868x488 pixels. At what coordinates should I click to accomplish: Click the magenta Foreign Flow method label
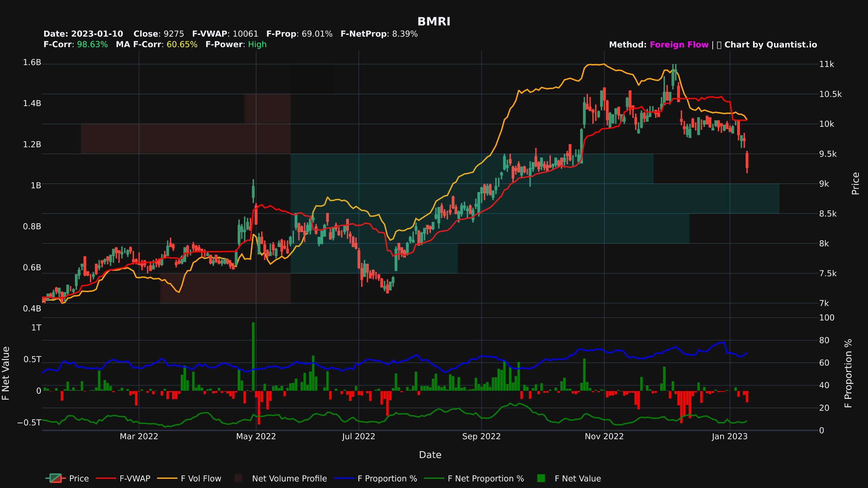pyautogui.click(x=677, y=44)
